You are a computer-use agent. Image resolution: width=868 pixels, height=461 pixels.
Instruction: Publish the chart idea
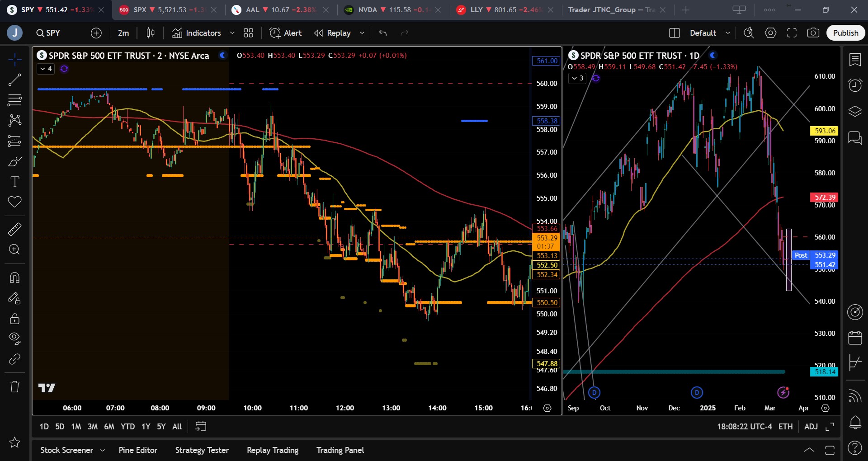click(845, 33)
